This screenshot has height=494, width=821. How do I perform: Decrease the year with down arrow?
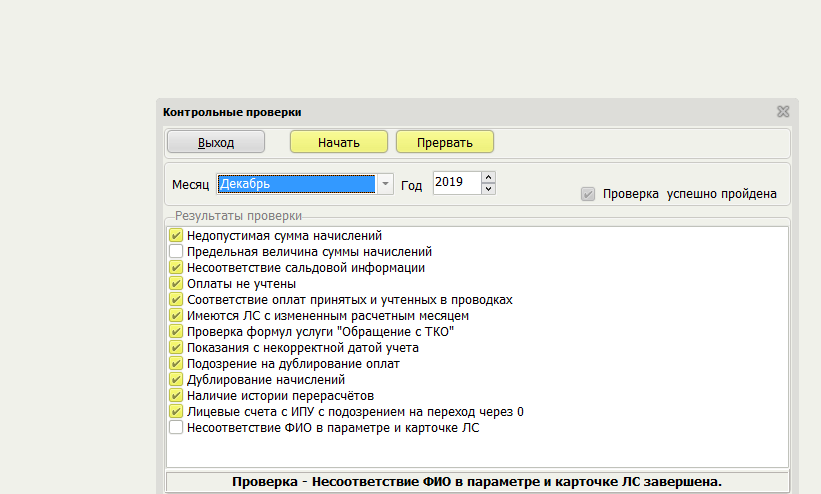[x=488, y=189]
